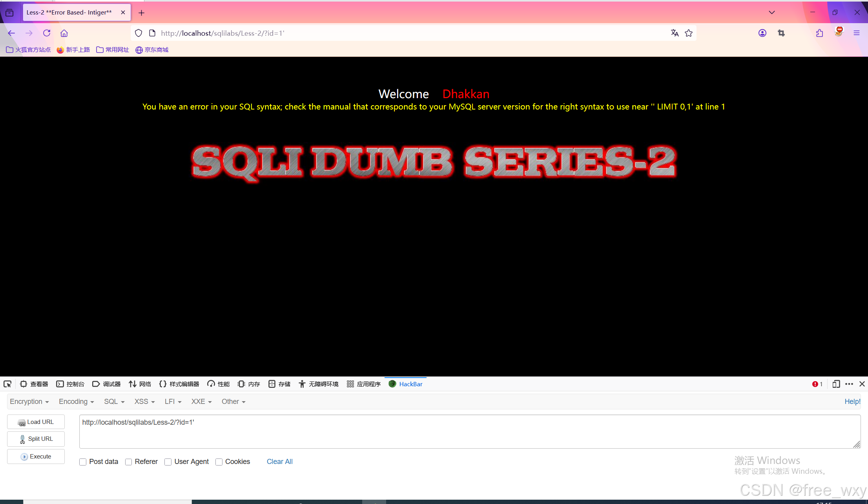Open the Encoding dropdown menu
Screen dimensions: 868x504
[76, 402]
